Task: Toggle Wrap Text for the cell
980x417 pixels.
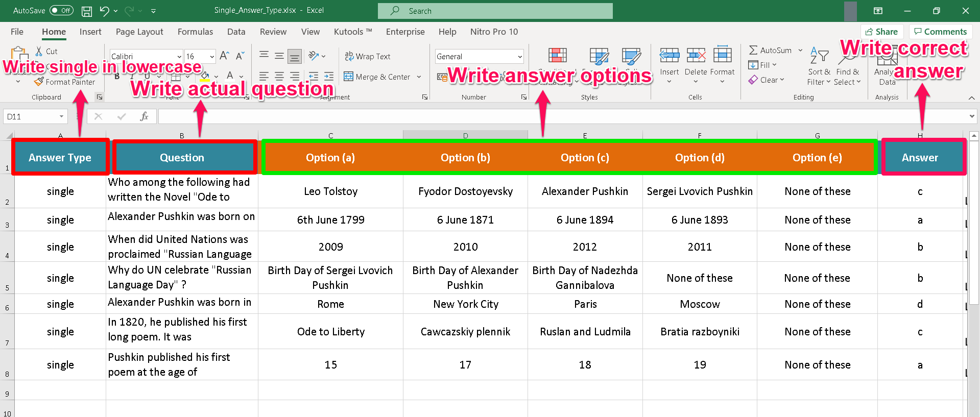Action: click(368, 56)
